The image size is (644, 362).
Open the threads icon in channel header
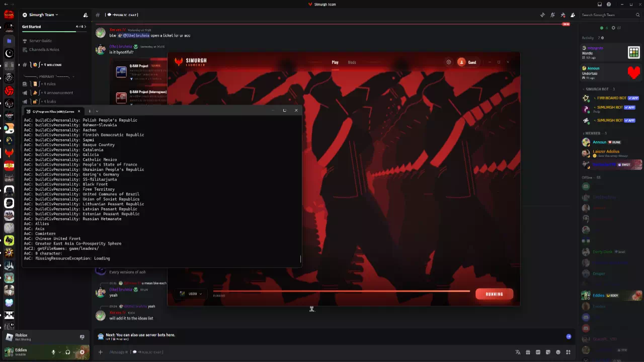tap(542, 15)
